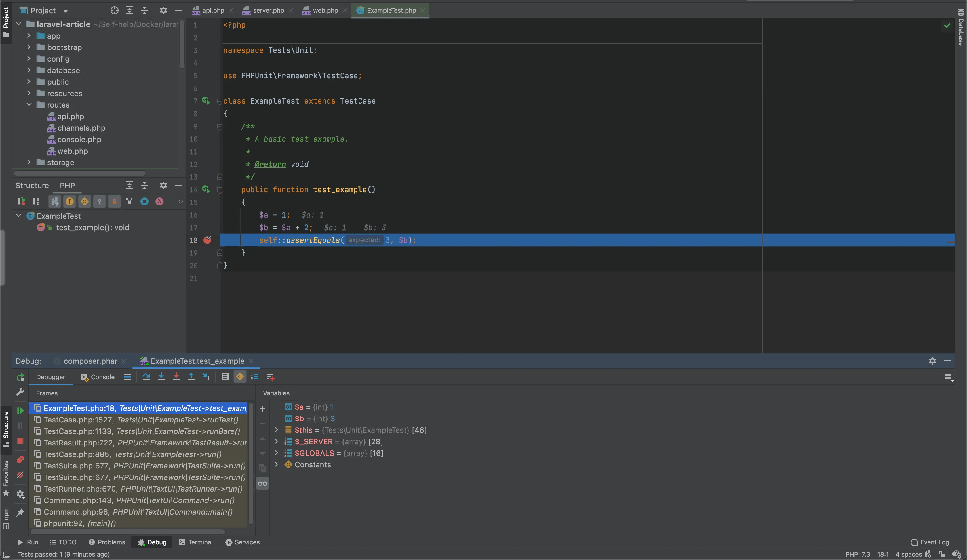Toggle Mute Breakpoints in debug sidebar
Viewport: 967px width, 560px height.
pyautogui.click(x=20, y=475)
